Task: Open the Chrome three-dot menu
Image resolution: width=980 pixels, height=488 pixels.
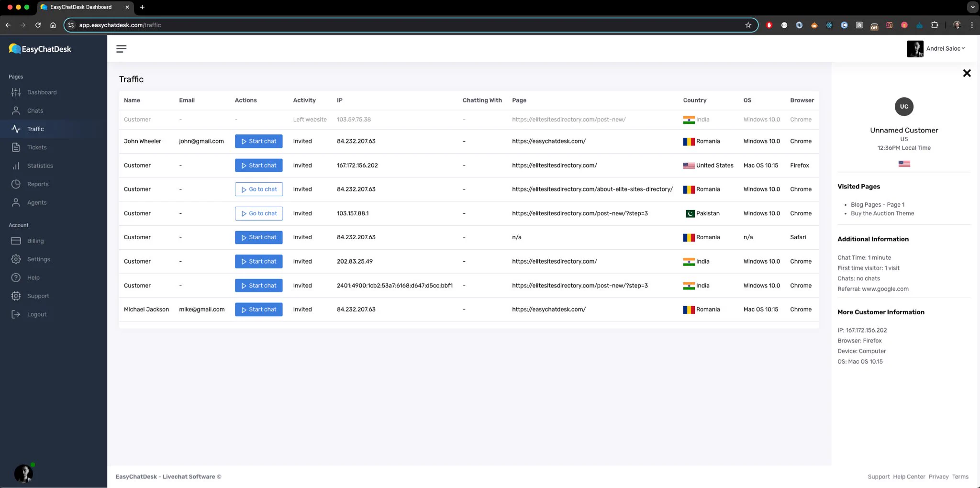Action: point(971,25)
